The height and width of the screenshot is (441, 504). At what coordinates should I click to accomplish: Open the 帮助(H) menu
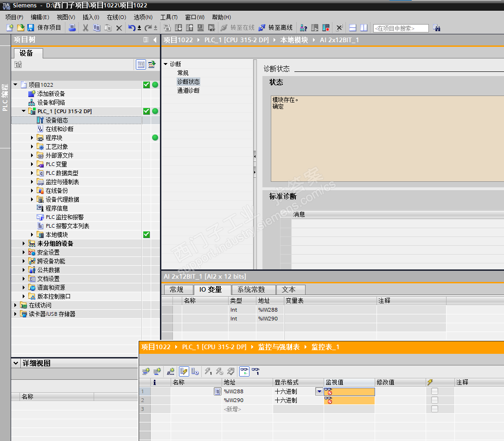point(222,17)
